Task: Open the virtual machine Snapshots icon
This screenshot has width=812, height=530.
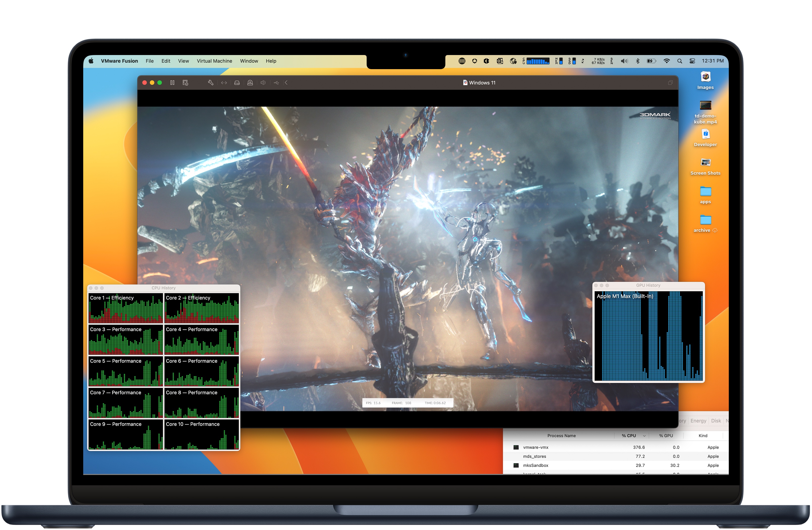Action: click(185, 82)
